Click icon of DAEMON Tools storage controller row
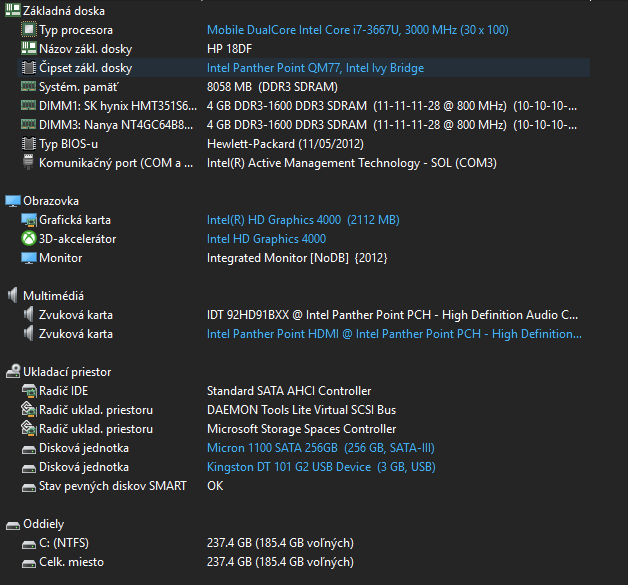Image resolution: width=628 pixels, height=585 pixels. [28, 409]
